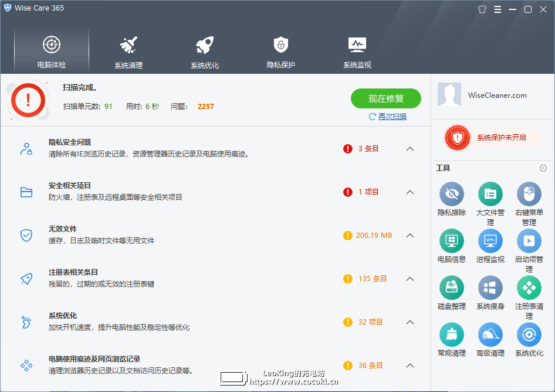This screenshot has width=555, height=392.
Task: Open the 大文件管理 big files manager tool
Action: [x=490, y=194]
